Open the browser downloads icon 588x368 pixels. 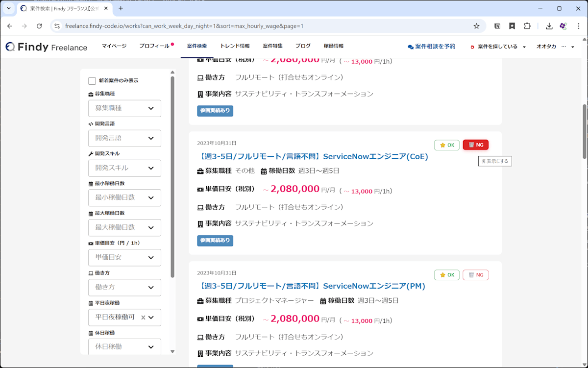click(x=549, y=26)
